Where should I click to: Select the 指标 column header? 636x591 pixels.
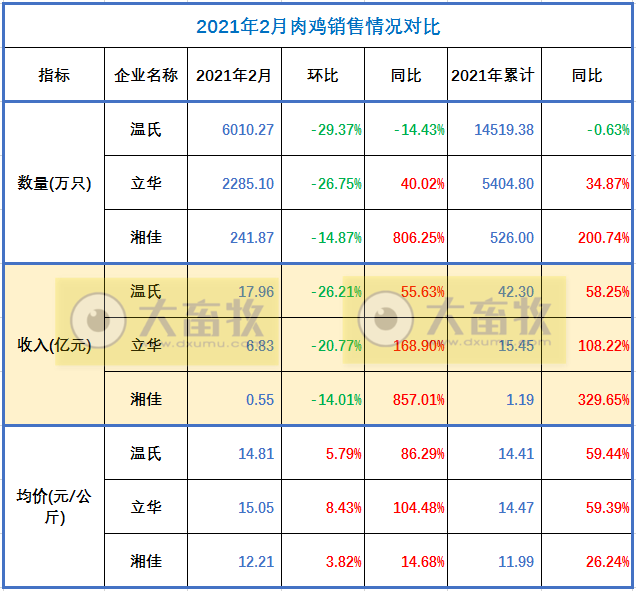(54, 75)
